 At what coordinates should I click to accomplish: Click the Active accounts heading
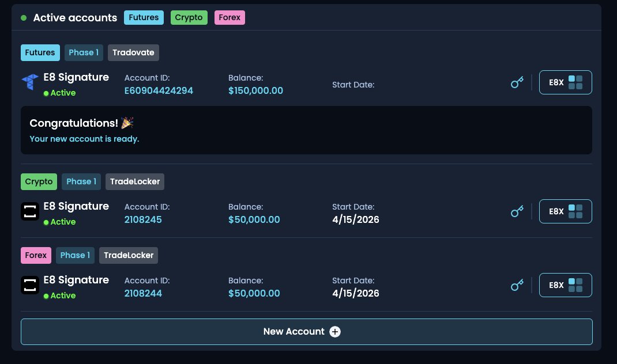click(x=75, y=18)
